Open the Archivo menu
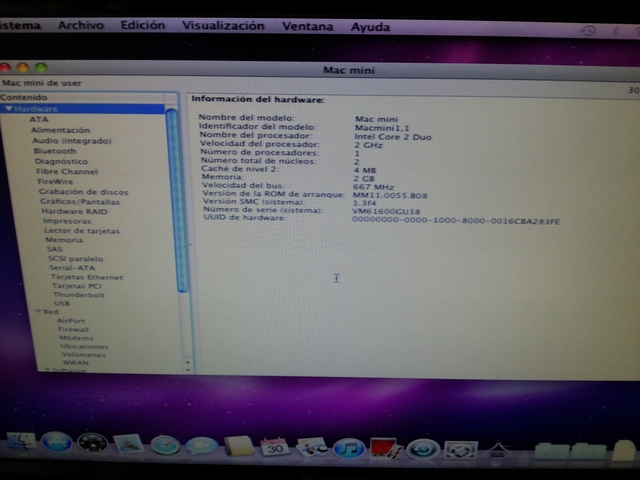The width and height of the screenshot is (640, 480). pyautogui.click(x=80, y=25)
